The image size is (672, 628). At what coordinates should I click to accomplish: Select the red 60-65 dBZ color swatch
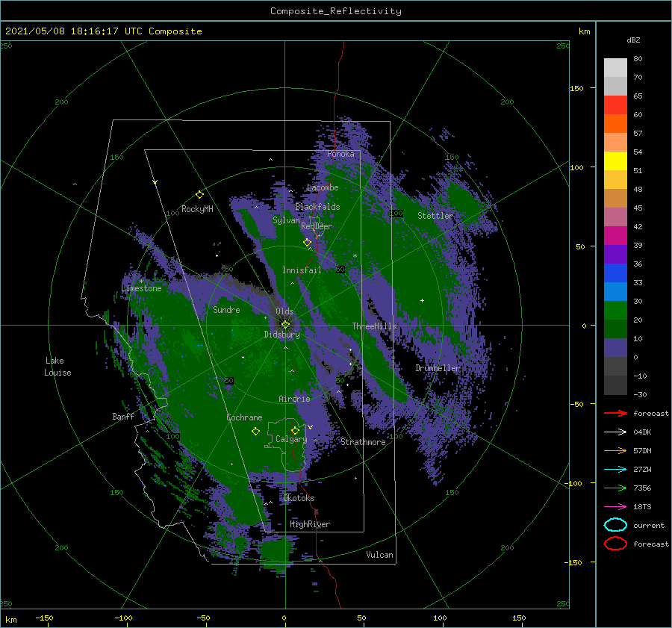tap(615, 105)
